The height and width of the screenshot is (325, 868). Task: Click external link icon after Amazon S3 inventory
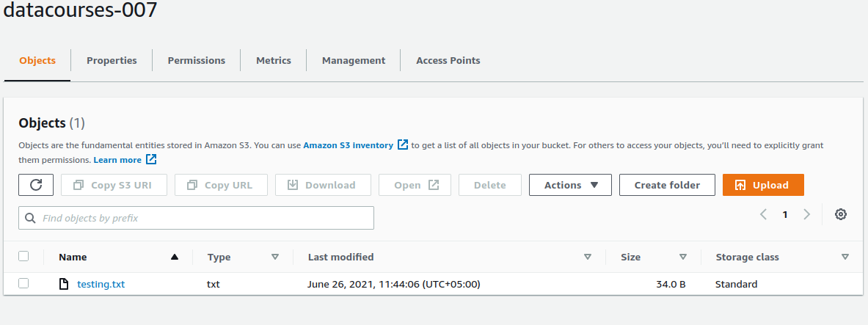[x=403, y=145]
